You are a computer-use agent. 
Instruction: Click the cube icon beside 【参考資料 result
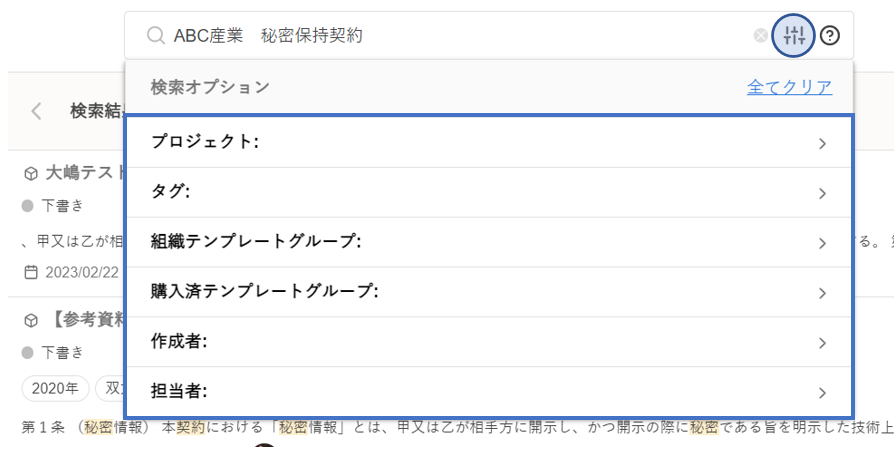30,320
